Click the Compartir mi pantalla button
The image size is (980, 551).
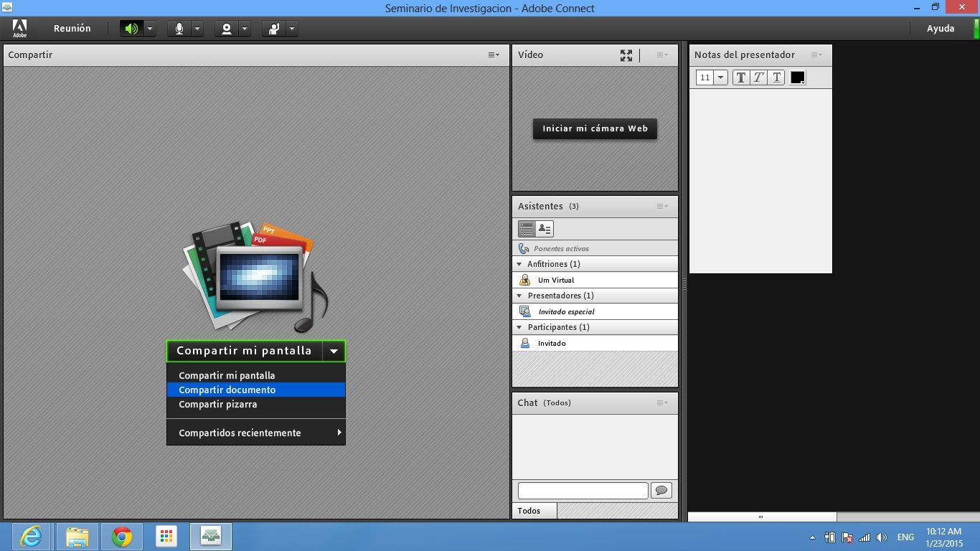[x=245, y=351]
